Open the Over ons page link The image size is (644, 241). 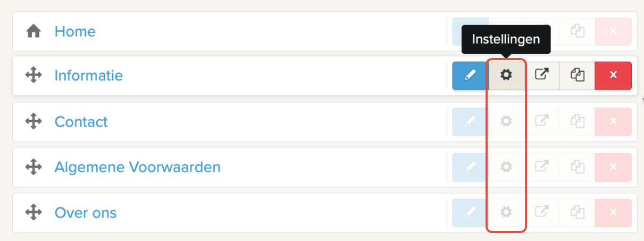pyautogui.click(x=85, y=213)
